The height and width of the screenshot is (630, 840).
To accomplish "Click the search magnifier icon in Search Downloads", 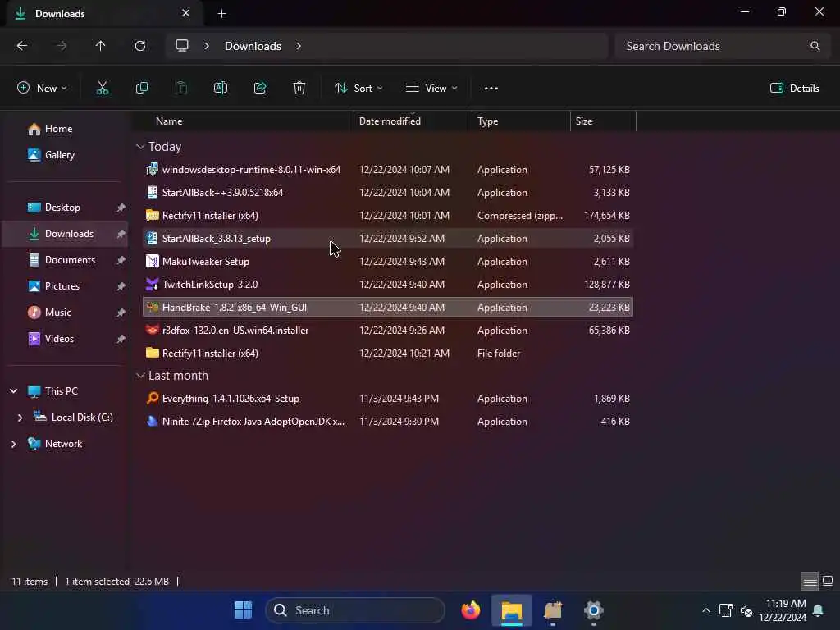I will pos(815,46).
